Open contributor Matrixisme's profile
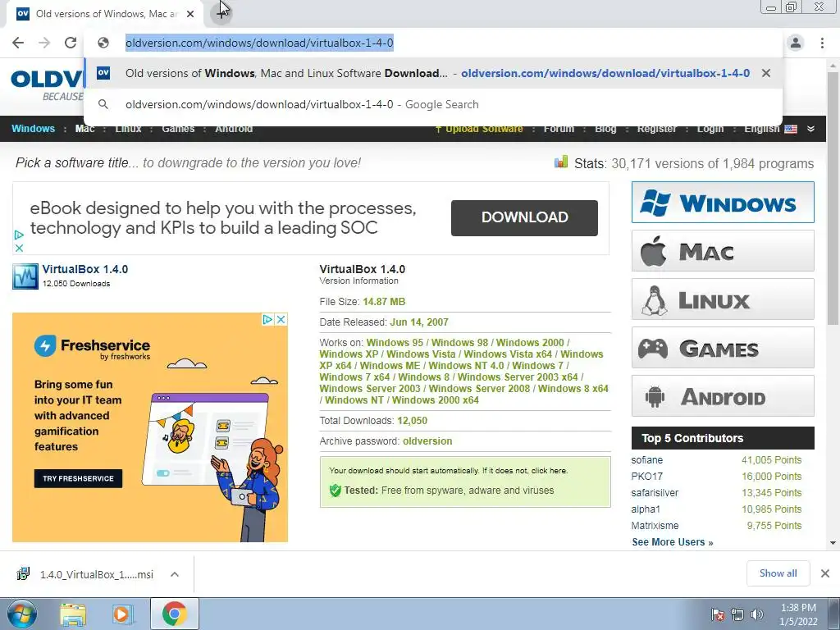This screenshot has height=630, width=840. point(655,526)
